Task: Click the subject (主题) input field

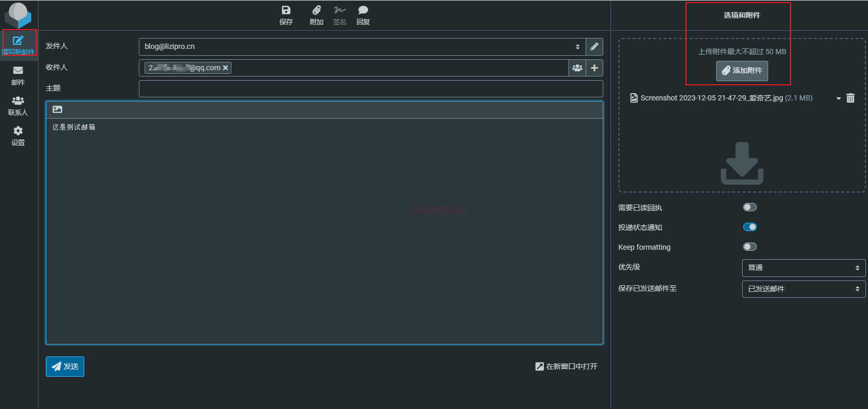Action: pos(371,88)
